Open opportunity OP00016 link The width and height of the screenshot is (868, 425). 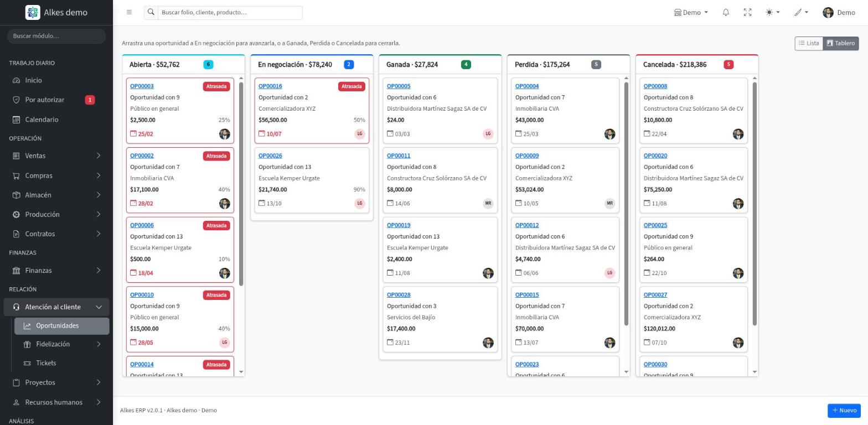tap(270, 86)
